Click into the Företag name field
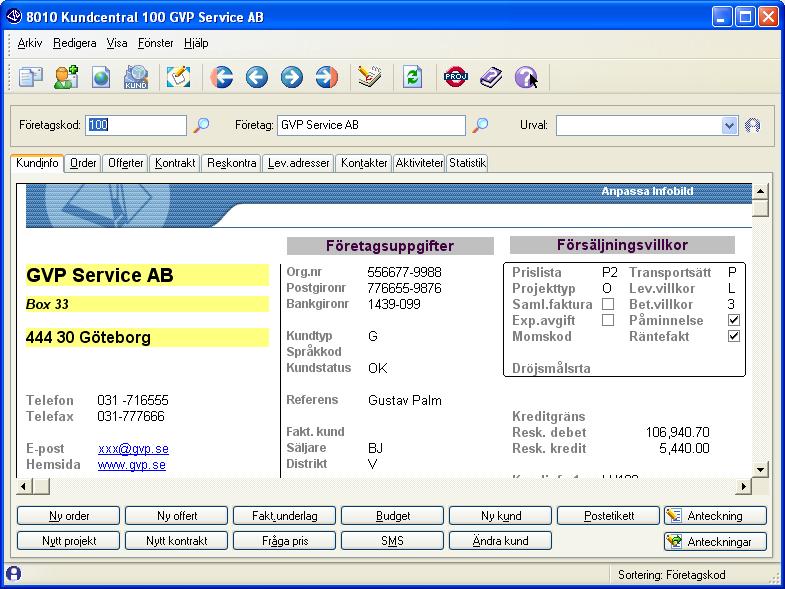Viewport: 785px width, 589px height. click(371, 125)
